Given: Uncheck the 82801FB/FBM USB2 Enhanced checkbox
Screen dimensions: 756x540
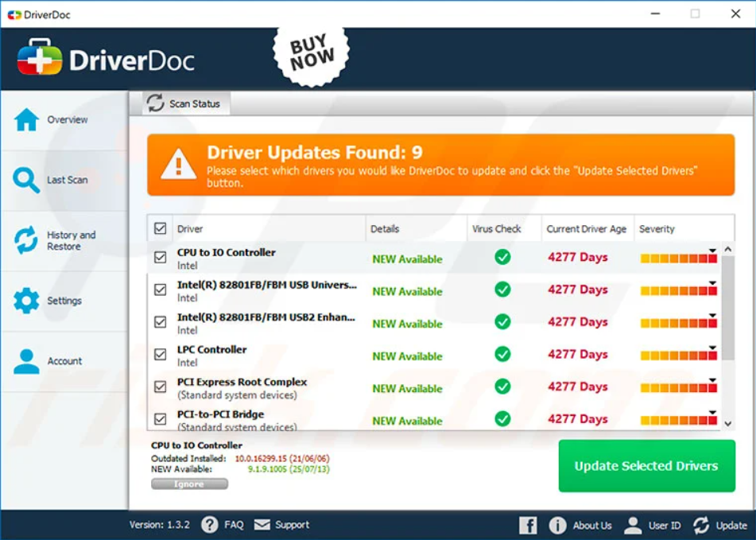Looking at the screenshot, I should coord(160,322).
